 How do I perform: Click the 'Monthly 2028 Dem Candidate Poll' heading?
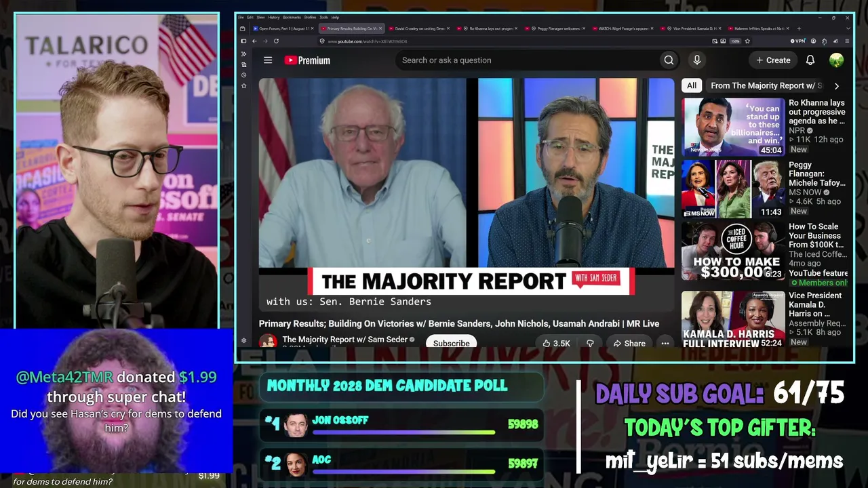coord(387,386)
